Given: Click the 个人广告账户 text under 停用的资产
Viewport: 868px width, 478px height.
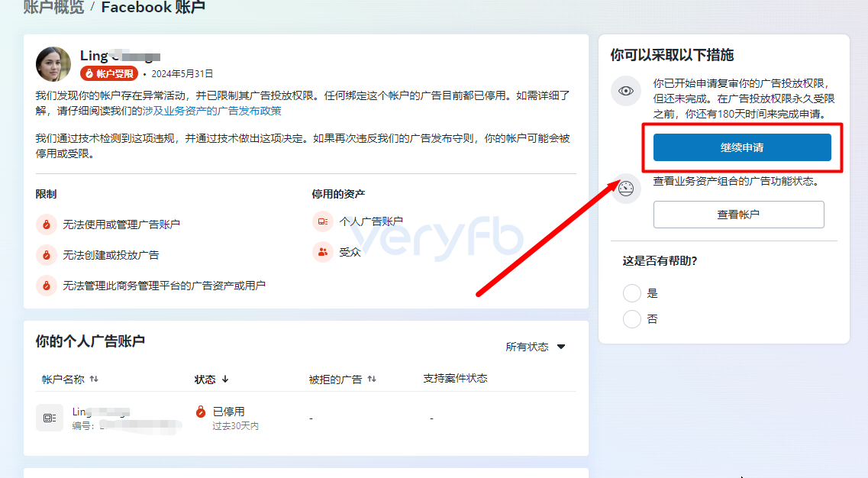Looking at the screenshot, I should click(371, 221).
